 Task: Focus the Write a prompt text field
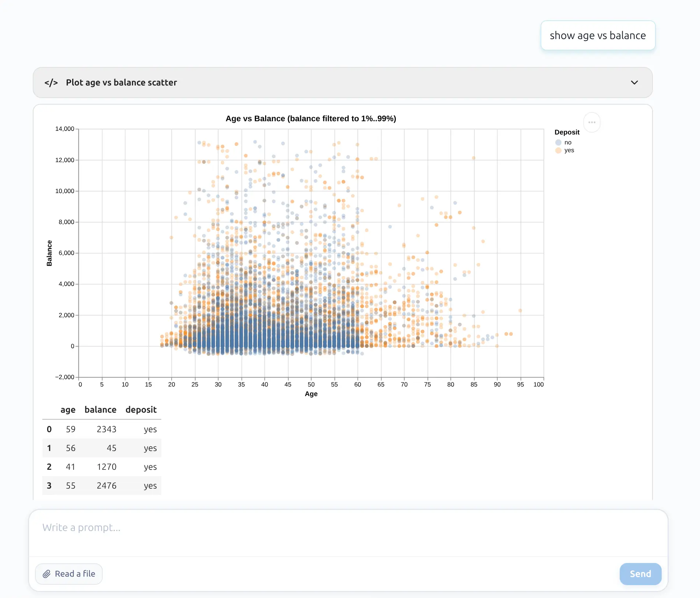pyautogui.click(x=348, y=528)
